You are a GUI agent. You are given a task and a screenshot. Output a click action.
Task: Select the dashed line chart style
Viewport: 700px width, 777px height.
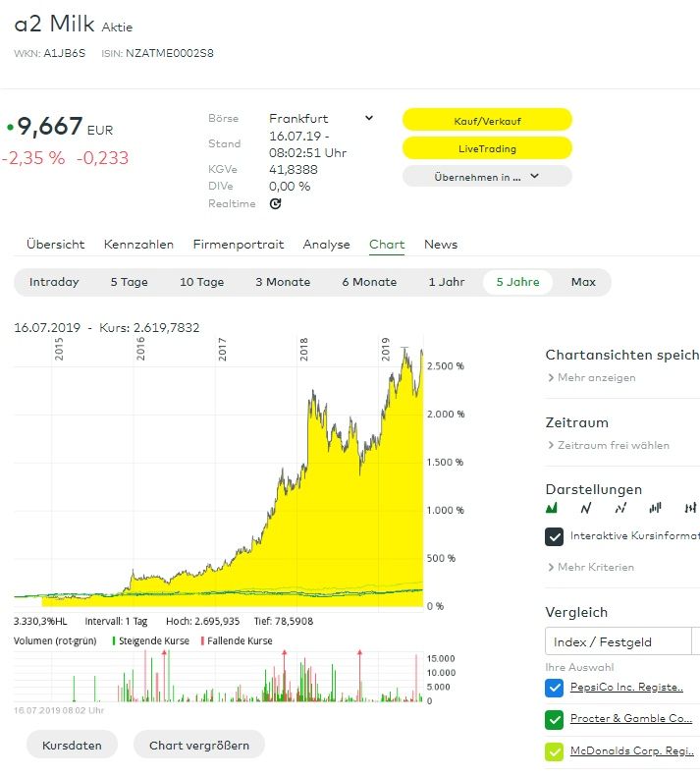(x=620, y=508)
